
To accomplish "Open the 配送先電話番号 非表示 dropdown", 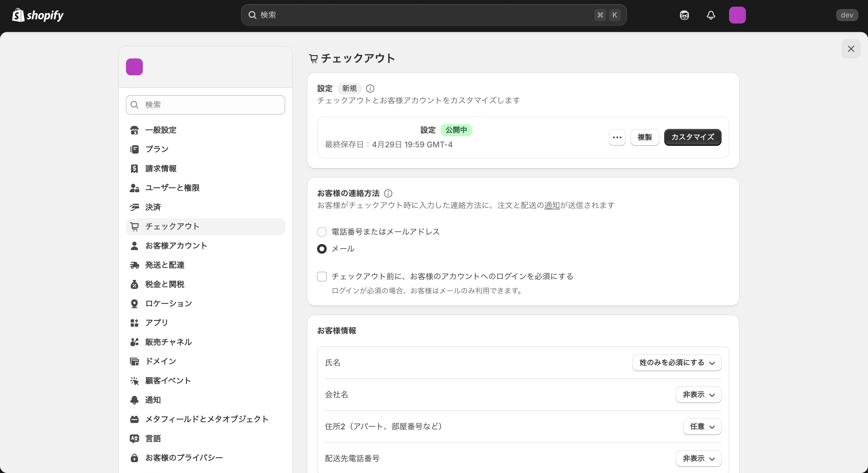I will (x=698, y=459).
